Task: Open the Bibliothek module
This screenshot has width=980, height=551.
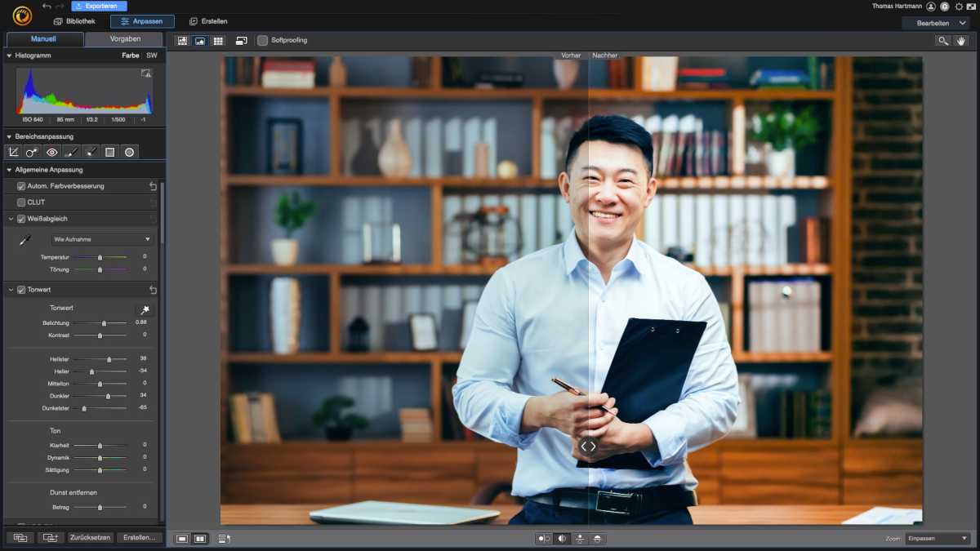Action: point(74,21)
